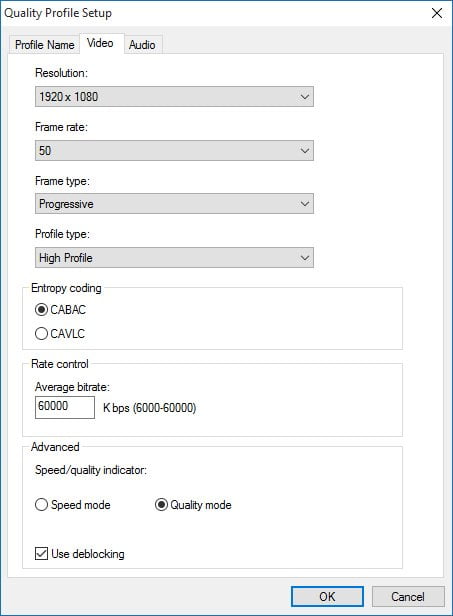Expand the Profile type dropdown showing High Profile

(x=174, y=258)
